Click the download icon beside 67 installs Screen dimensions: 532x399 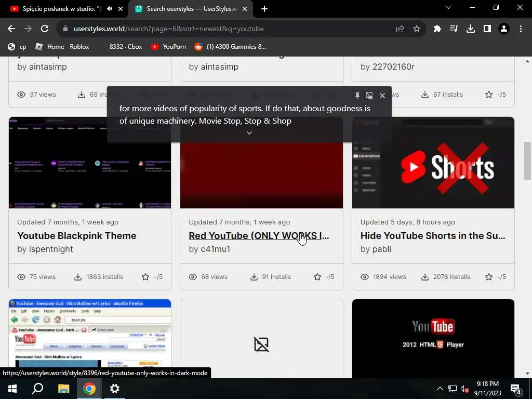click(x=425, y=95)
